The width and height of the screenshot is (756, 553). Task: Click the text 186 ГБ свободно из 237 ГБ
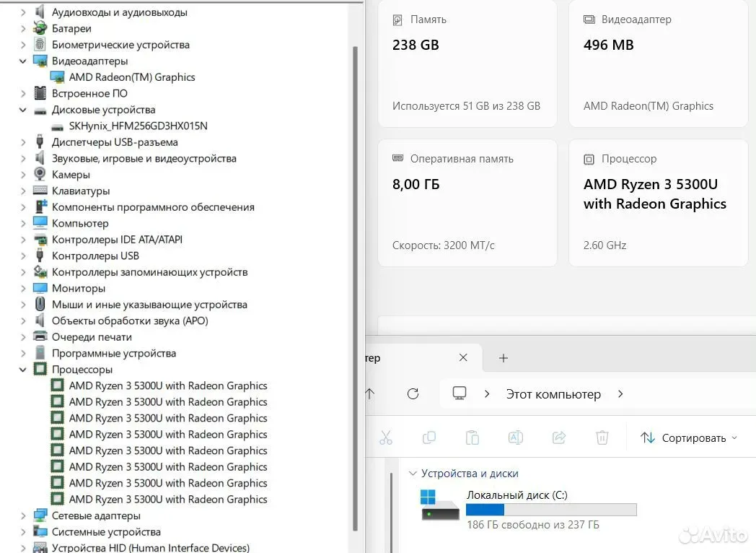pos(533,525)
